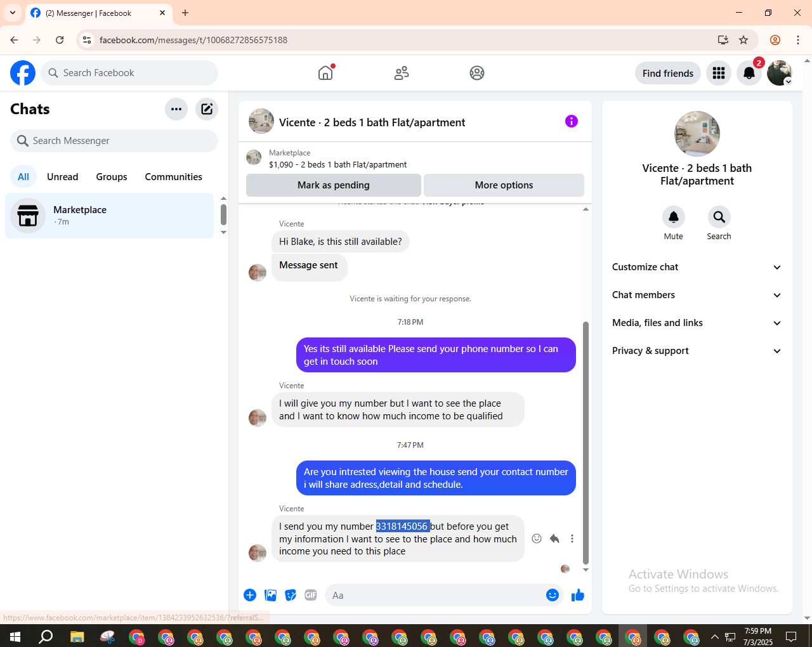
Task: Choose a sticker icon
Action: point(291,595)
